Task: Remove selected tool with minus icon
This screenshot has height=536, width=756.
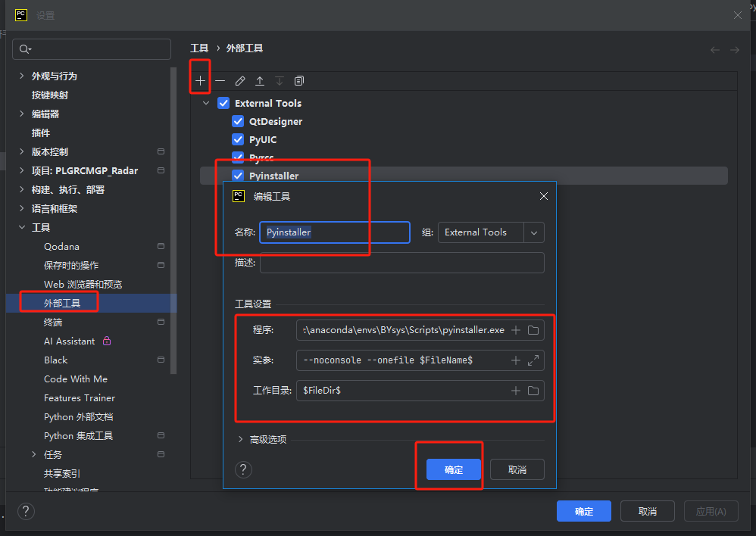Action: [220, 80]
